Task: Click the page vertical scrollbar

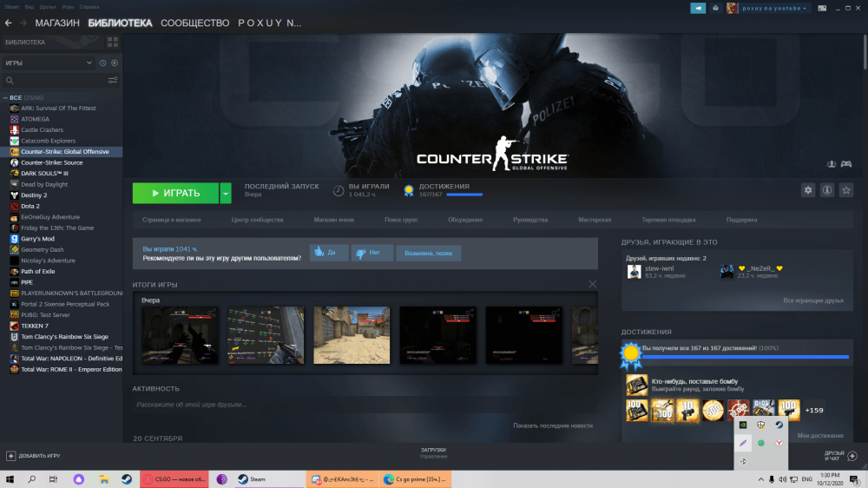Action: (865, 52)
